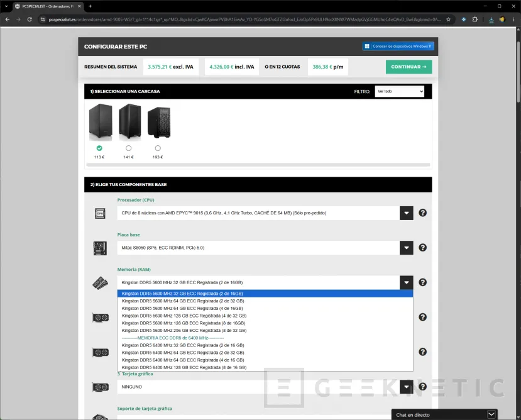Screen dimensions: 521x420
Task: Open Conocer los dispositivos Windows 11 banner
Action: pos(398,47)
